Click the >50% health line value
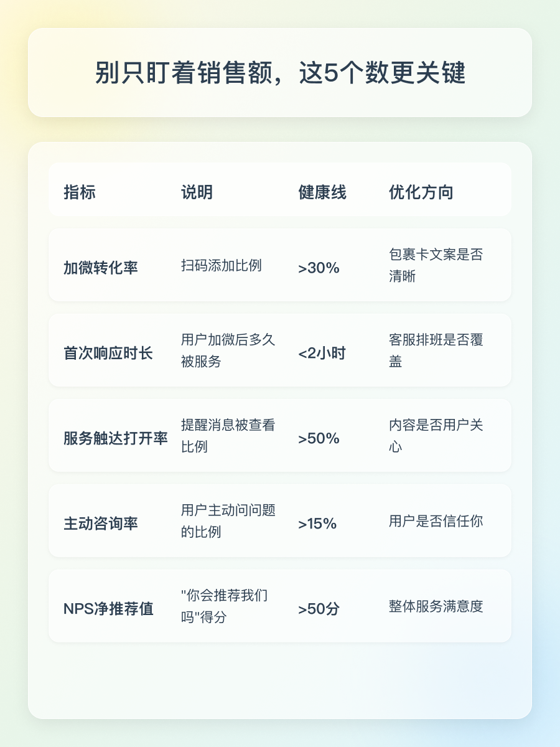The width and height of the screenshot is (560, 747). [x=319, y=439]
